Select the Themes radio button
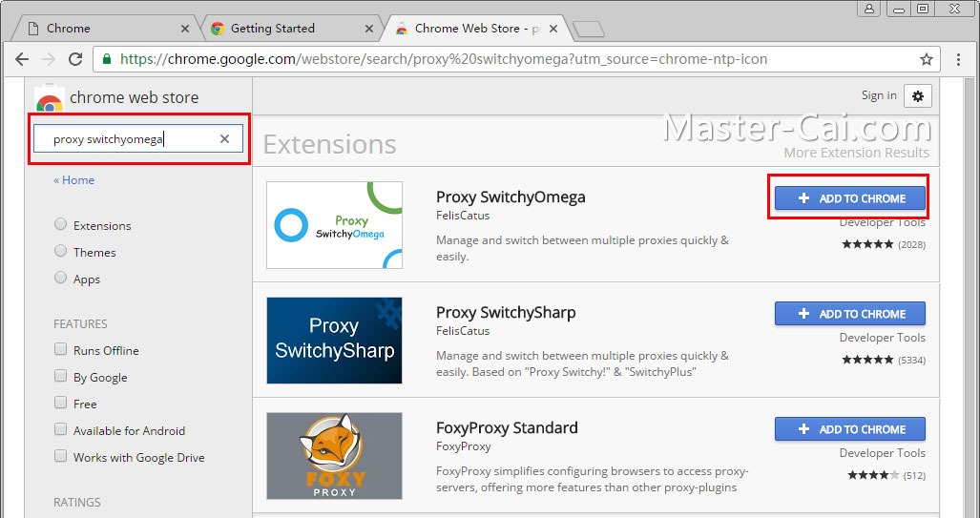Image resolution: width=980 pixels, height=518 pixels. pyautogui.click(x=61, y=251)
